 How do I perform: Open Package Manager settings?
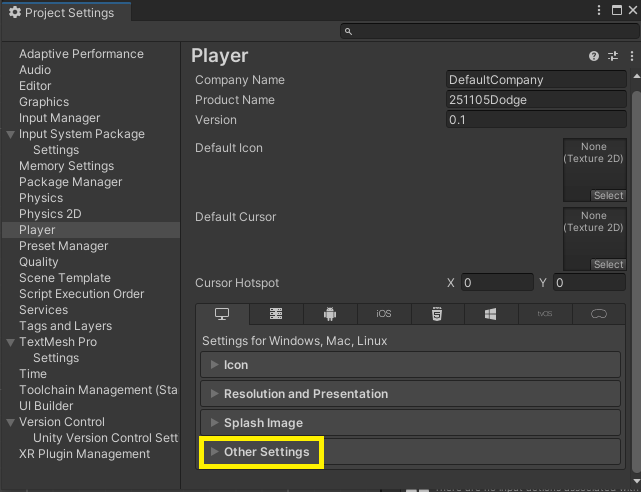[71, 182]
